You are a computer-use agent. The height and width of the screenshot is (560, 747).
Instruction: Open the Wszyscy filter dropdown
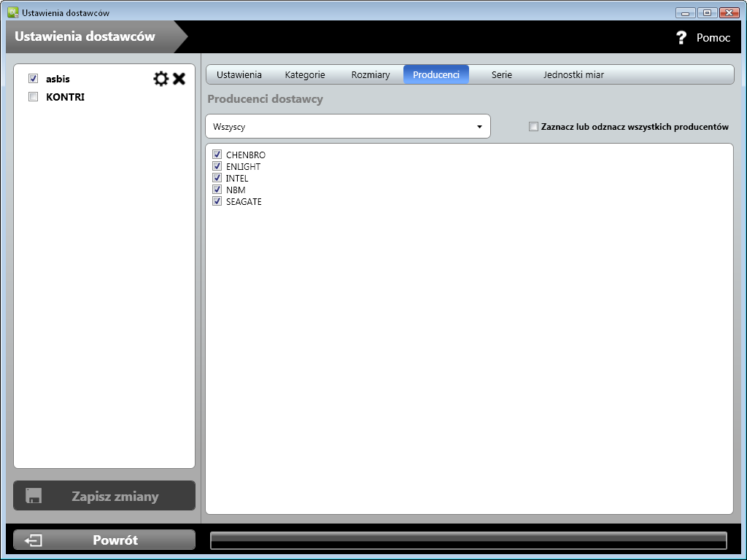[x=348, y=126]
